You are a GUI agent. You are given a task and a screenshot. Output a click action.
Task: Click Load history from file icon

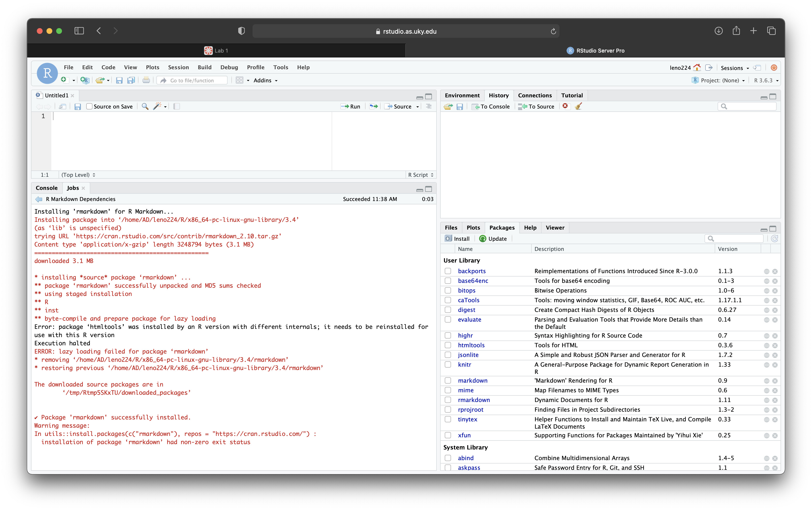(448, 107)
